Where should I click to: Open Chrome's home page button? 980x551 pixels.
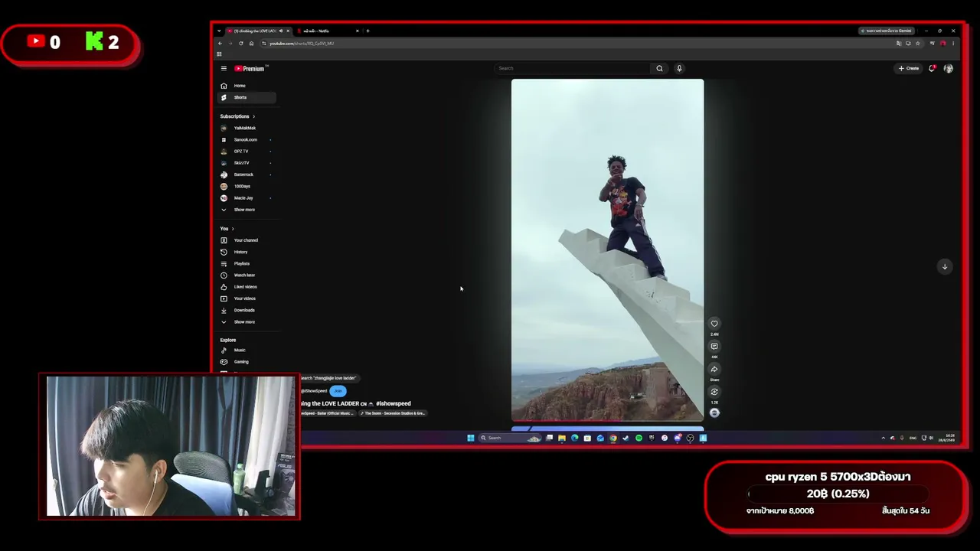coord(251,43)
